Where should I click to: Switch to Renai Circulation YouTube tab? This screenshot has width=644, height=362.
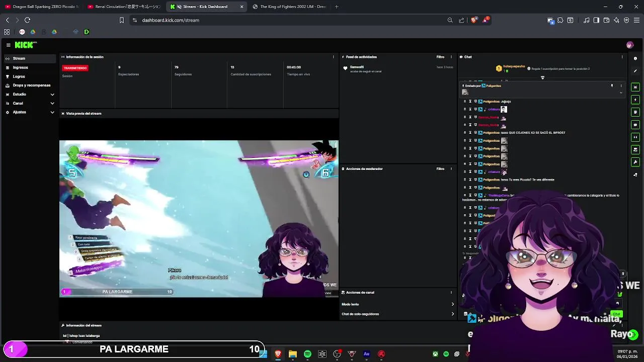pos(124,7)
